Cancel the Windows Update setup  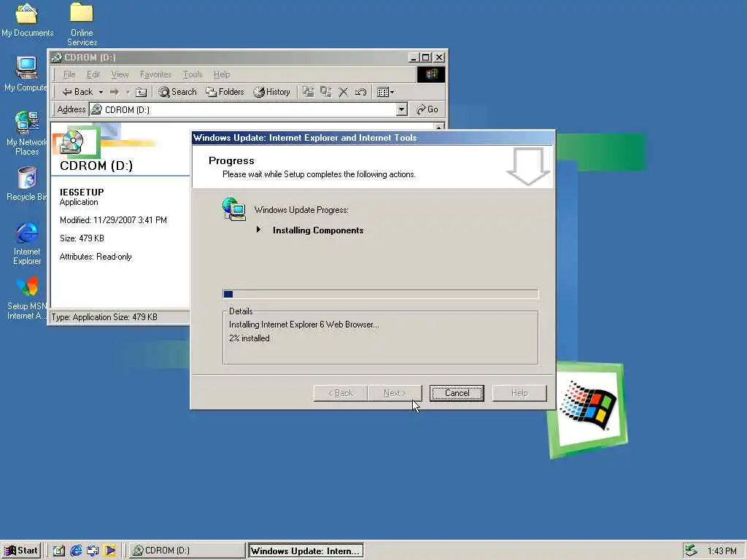pos(457,393)
